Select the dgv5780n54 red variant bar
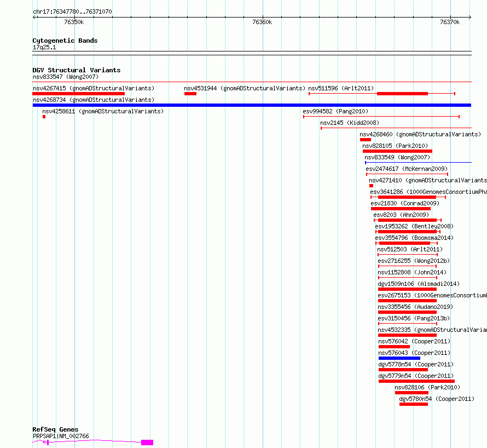The width and height of the screenshot is (487, 448). (x=414, y=404)
